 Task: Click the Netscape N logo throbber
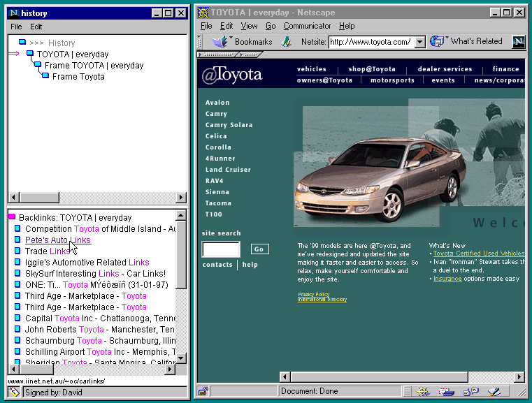pyautogui.click(x=518, y=42)
